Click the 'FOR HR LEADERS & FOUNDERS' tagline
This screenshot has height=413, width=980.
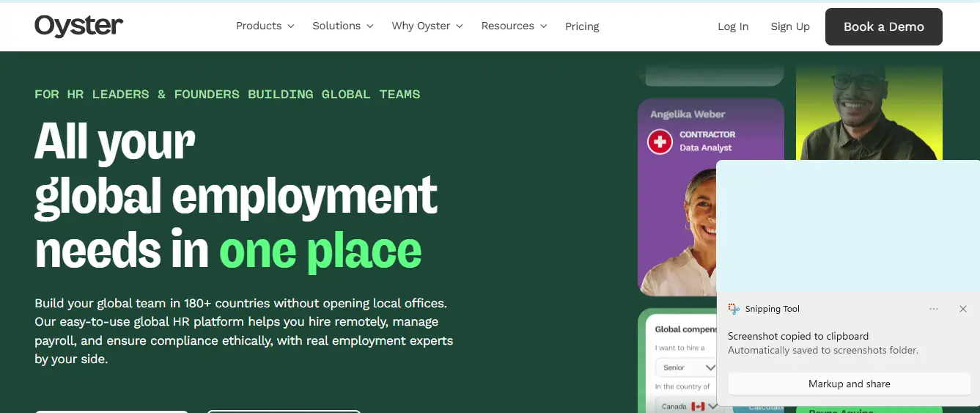[x=227, y=94]
